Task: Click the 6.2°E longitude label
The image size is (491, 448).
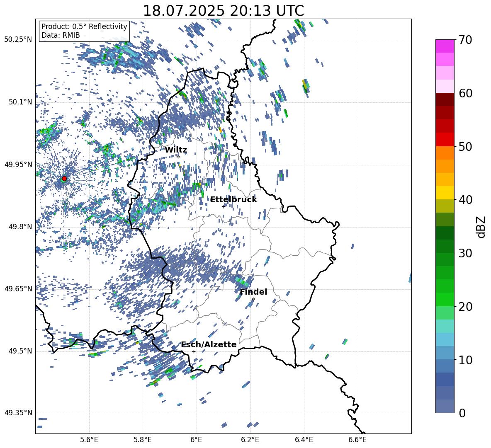Action: click(250, 440)
